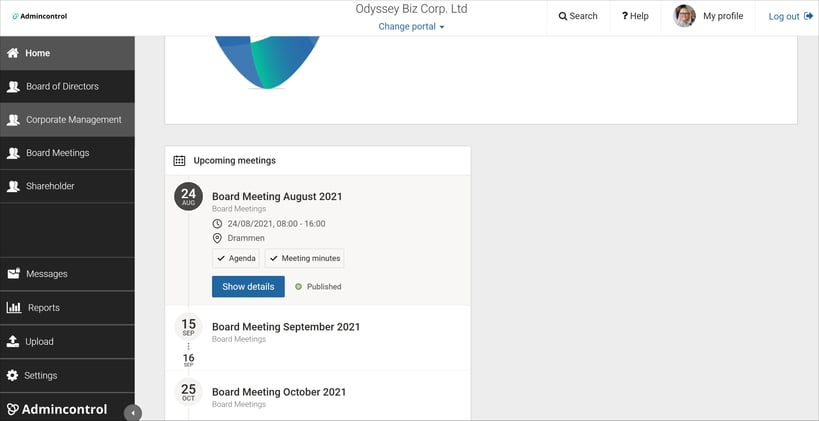
Task: Click the Upcoming meetings calendar icon
Action: click(179, 160)
